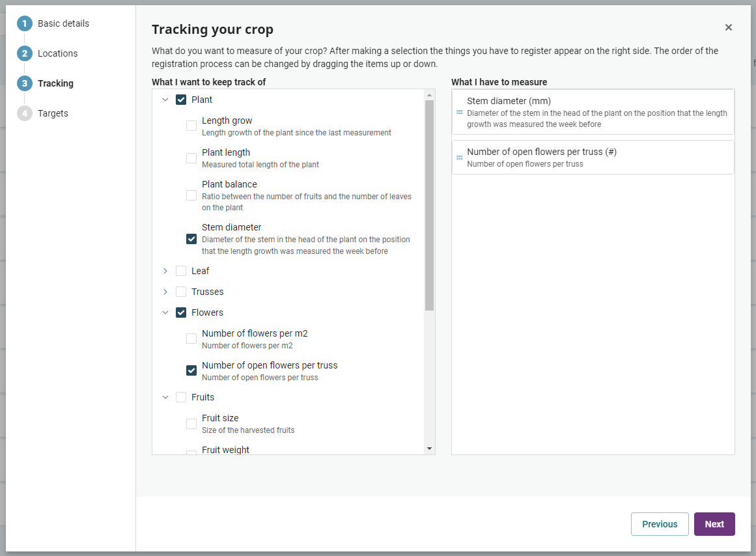Grab the drag handle of Stem diameter (mm)
The width and height of the screenshot is (756, 556).
[460, 113]
